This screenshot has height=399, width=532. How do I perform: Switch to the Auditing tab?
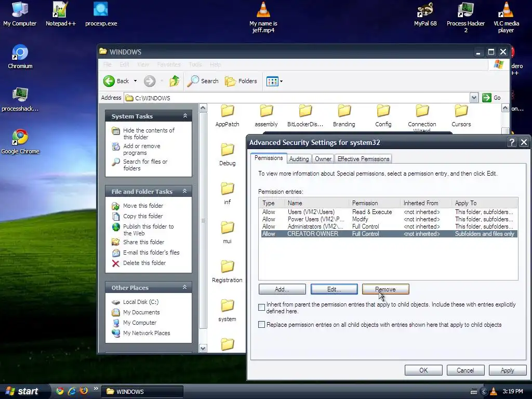coord(299,159)
